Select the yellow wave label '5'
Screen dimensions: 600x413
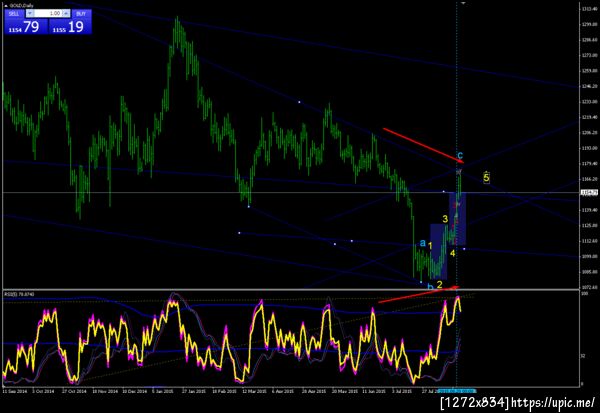coord(486,177)
